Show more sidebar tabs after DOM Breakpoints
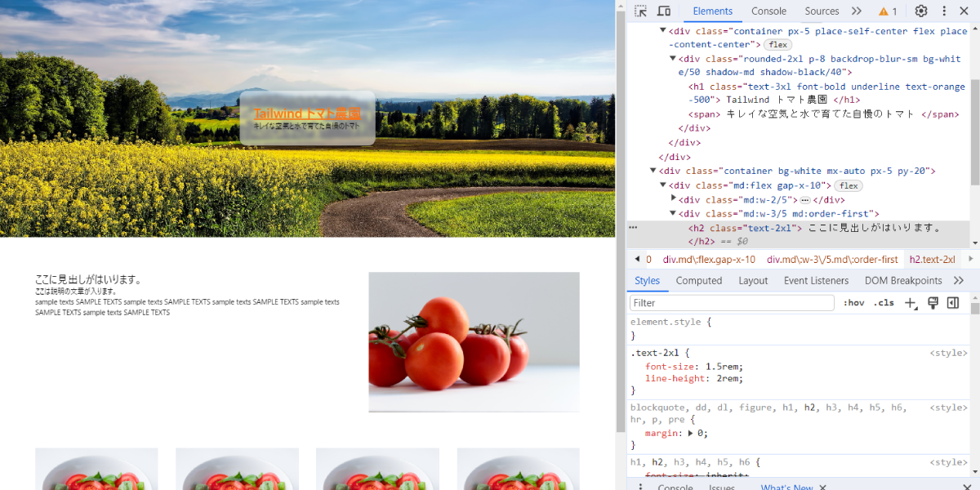This screenshot has width=980, height=490. pyautogui.click(x=959, y=281)
